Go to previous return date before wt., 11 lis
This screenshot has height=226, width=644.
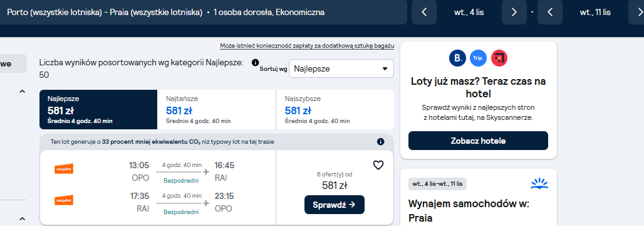[x=550, y=13]
